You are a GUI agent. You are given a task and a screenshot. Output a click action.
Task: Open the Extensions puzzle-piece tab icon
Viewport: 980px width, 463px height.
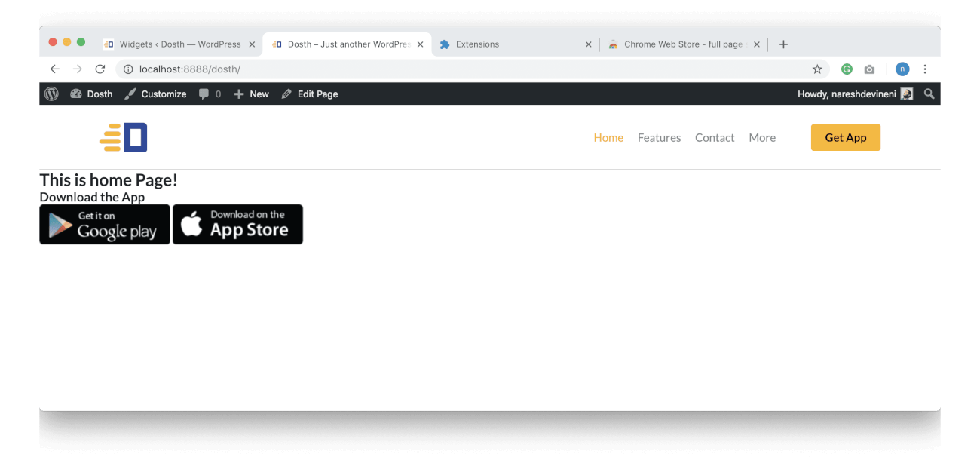pos(446,44)
